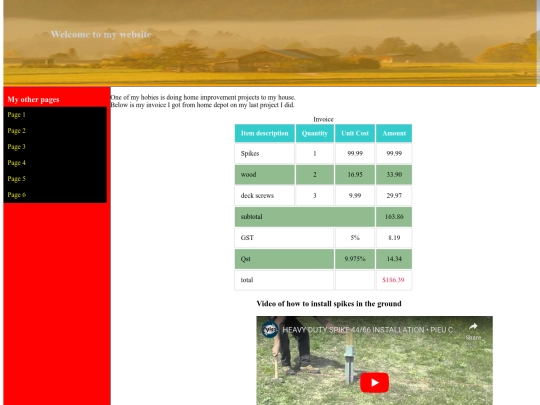Click the Share arrow icon on video

[x=473, y=326]
